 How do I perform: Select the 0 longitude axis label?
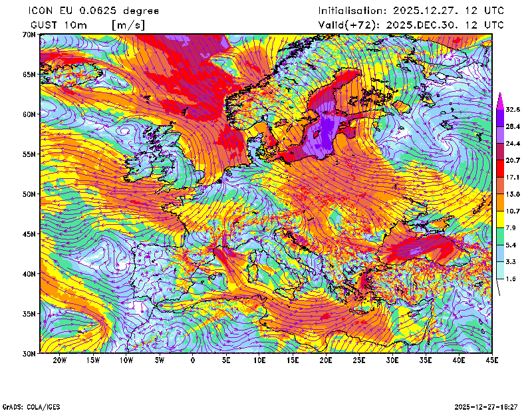pos(193,361)
